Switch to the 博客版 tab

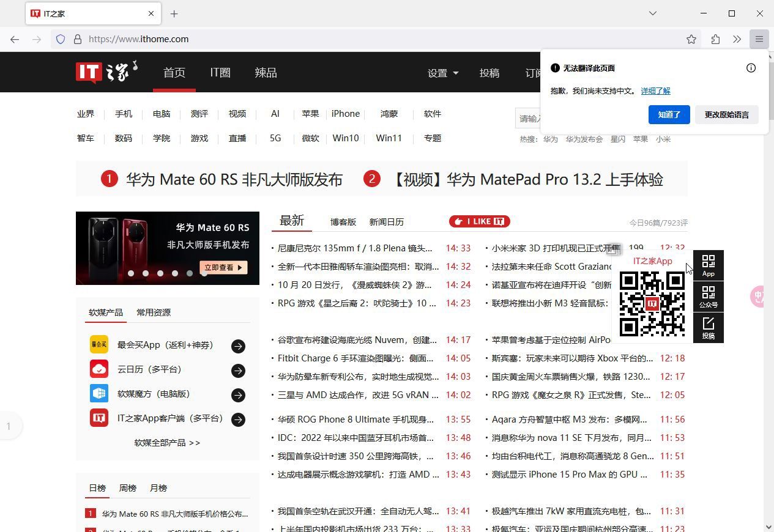pyautogui.click(x=343, y=222)
